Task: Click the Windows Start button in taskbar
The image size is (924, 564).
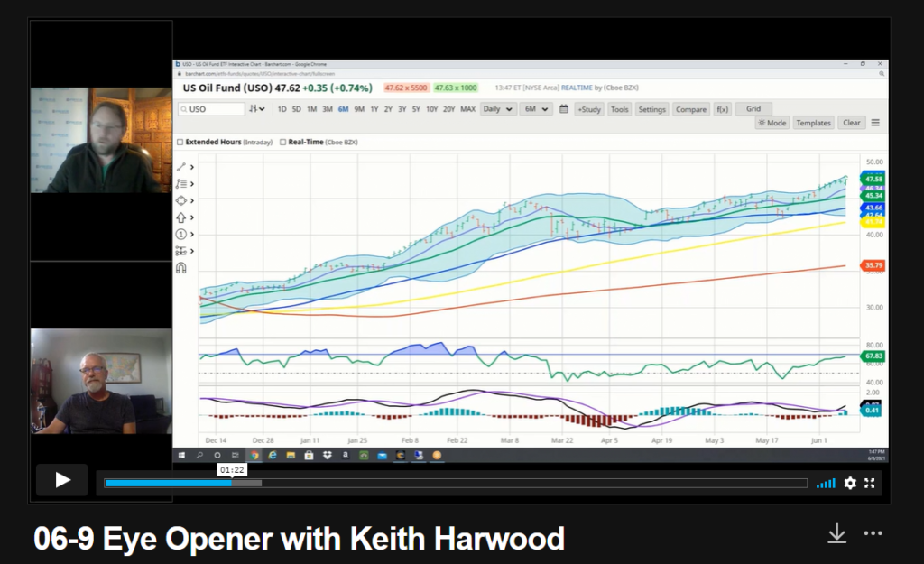Action: tap(181, 455)
